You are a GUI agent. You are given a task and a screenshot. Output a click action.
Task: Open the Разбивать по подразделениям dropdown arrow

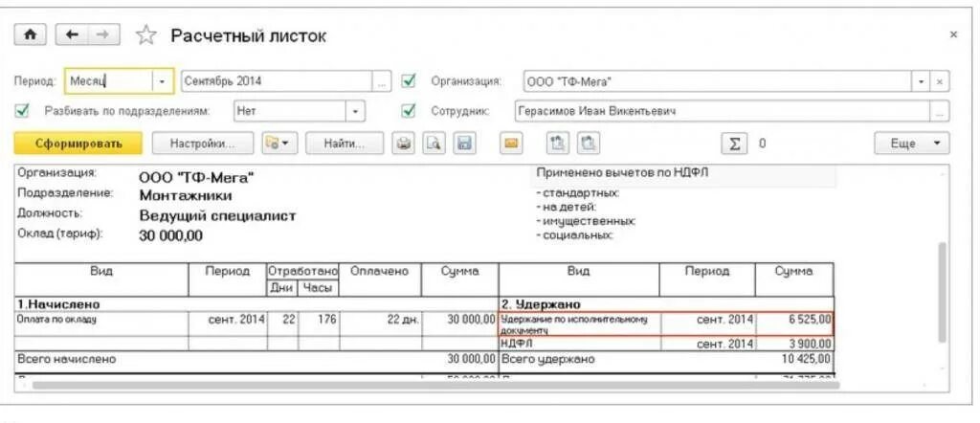pos(355,111)
